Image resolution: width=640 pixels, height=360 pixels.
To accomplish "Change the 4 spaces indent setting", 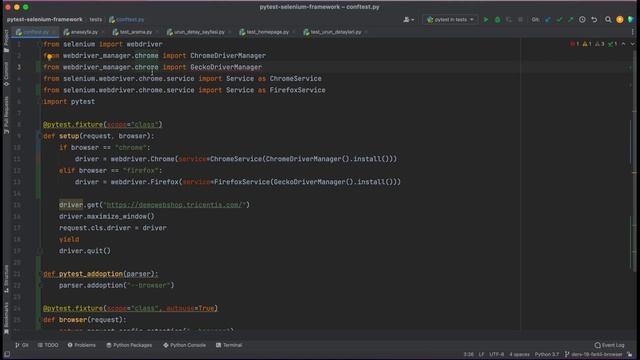I will (x=519, y=355).
